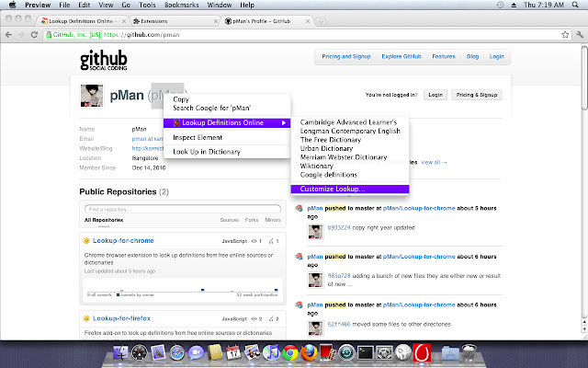The height and width of the screenshot is (368, 588).
Task: Click the Time Machine menu bar icon
Action: (500, 5)
